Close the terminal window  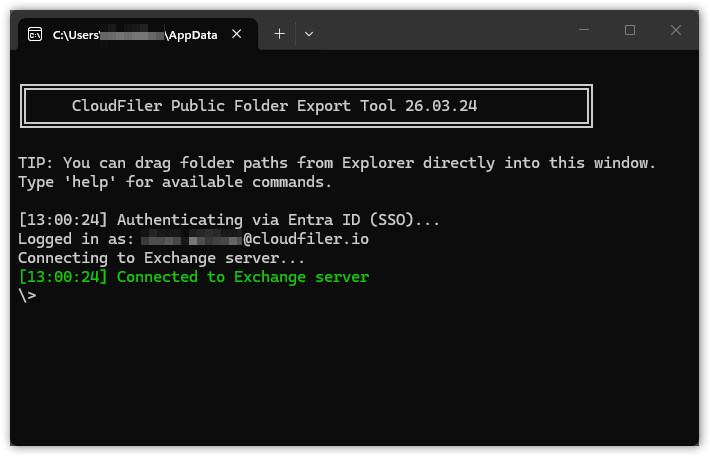pyautogui.click(x=676, y=30)
